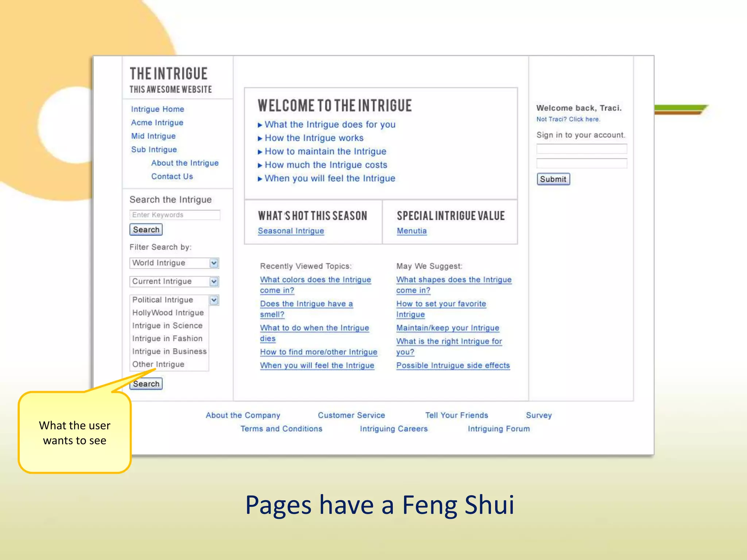Open About the Intrigue link

(x=185, y=163)
